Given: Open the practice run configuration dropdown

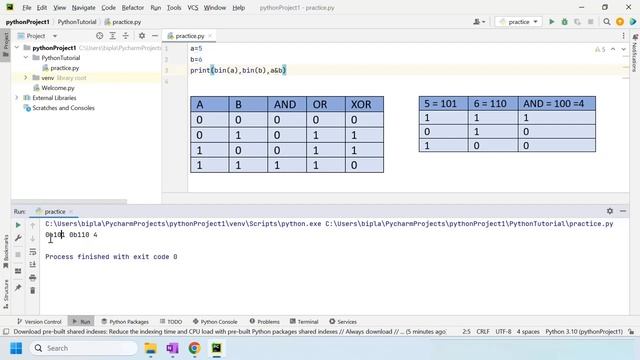Looking at the screenshot, I should [518, 22].
